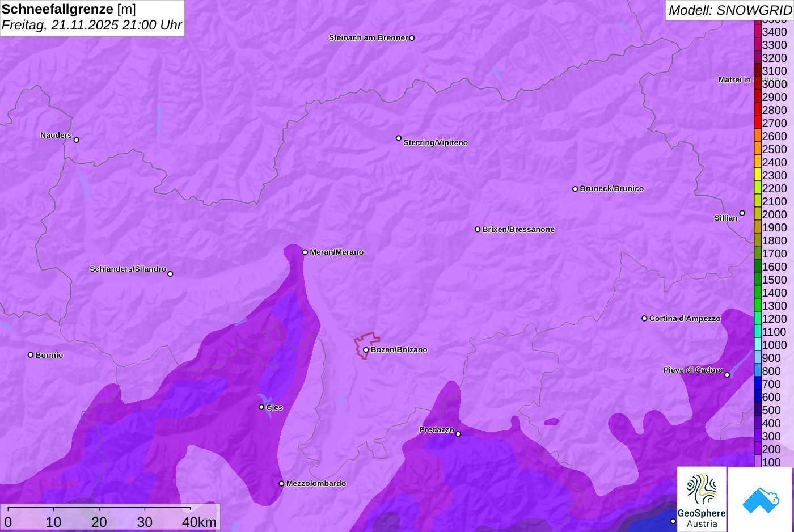Click the Brixen/Bressanone text label

pyautogui.click(x=518, y=229)
